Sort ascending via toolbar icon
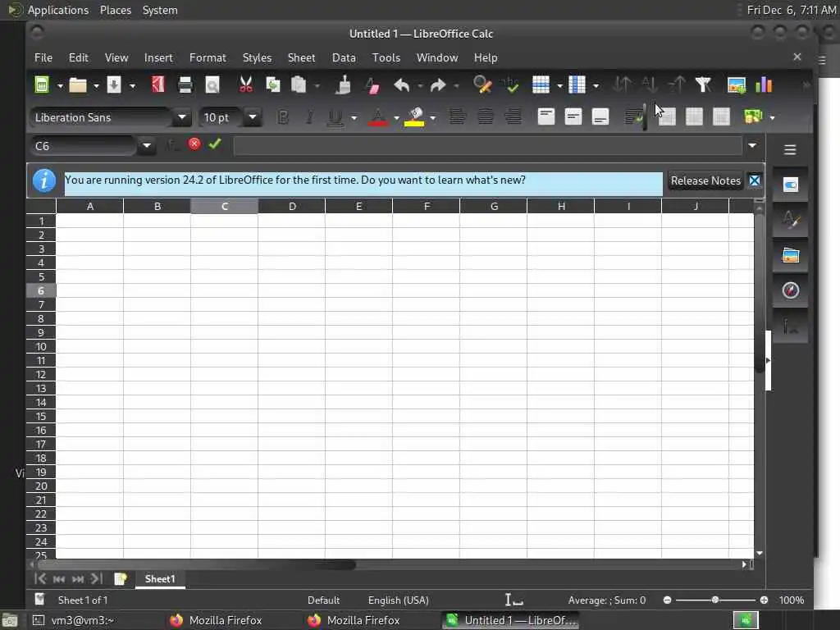This screenshot has height=630, width=840. [x=650, y=84]
